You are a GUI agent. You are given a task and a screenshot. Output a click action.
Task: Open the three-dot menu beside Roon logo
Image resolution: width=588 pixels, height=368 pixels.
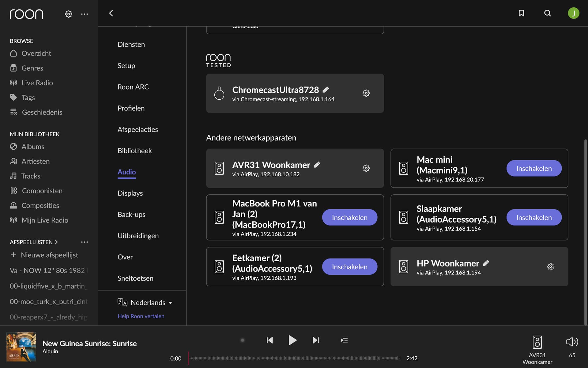85,14
